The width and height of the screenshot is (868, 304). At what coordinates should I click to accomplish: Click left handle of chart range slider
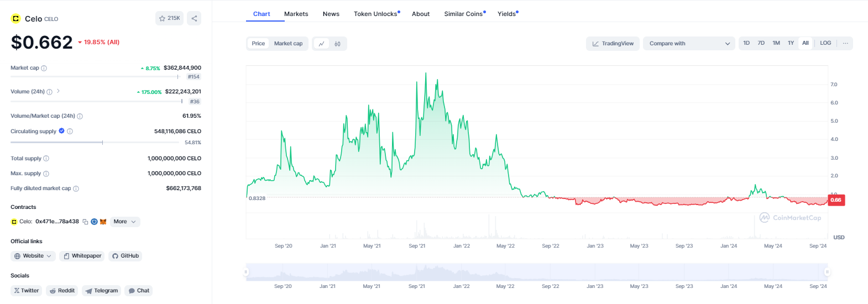[x=246, y=272]
